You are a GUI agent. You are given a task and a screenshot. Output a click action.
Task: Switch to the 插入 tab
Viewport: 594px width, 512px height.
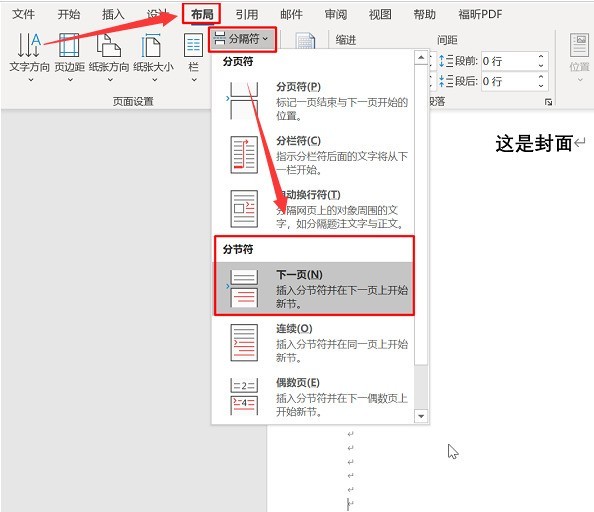point(113,14)
